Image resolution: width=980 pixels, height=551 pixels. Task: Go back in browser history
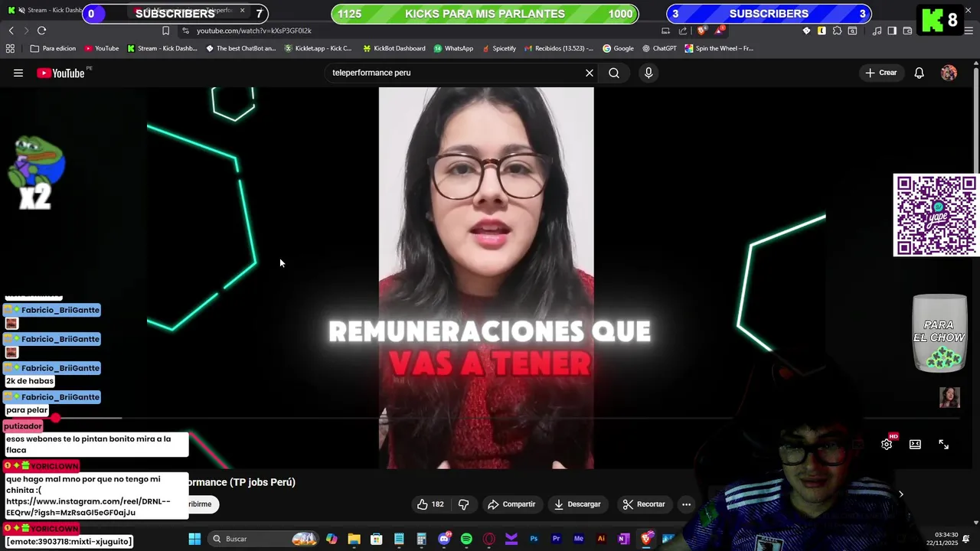(x=11, y=31)
